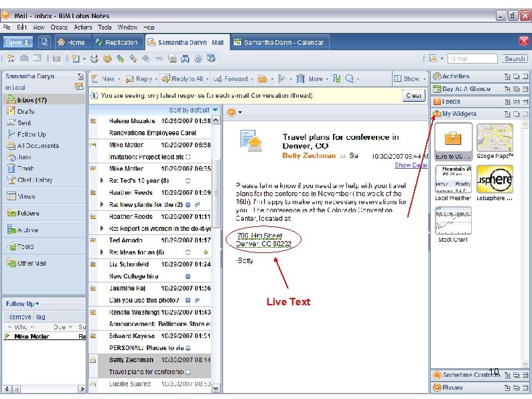Open the Google Maps widget
532x399 pixels.
tap(494, 142)
